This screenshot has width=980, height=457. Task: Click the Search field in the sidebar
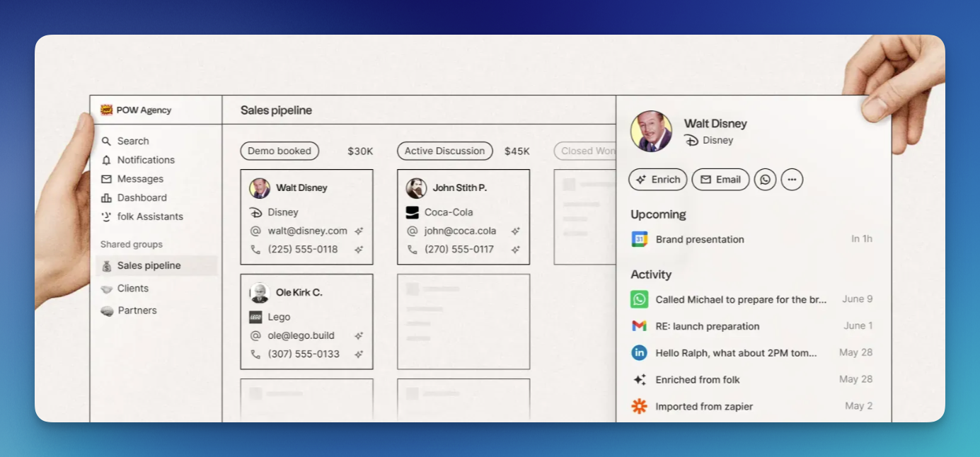click(133, 141)
